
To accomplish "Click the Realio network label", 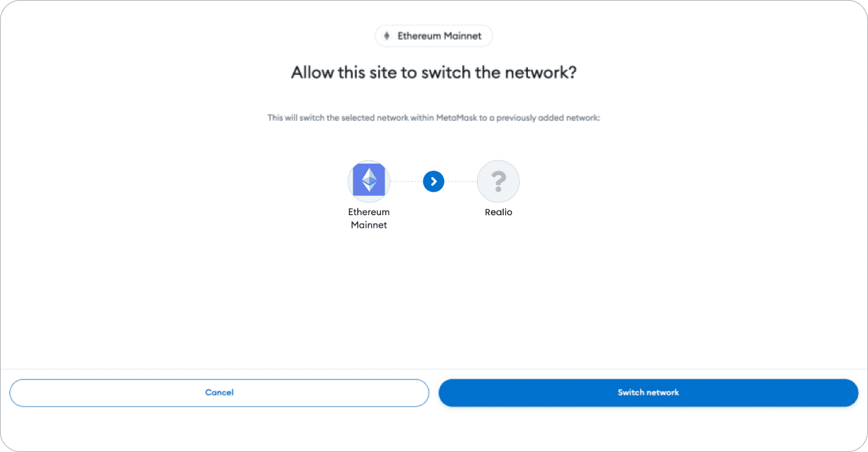I will pyautogui.click(x=498, y=212).
